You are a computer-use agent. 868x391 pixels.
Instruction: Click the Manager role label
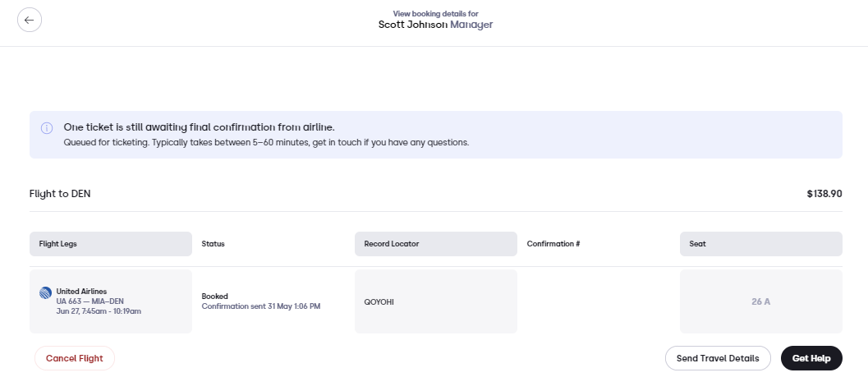click(x=471, y=25)
